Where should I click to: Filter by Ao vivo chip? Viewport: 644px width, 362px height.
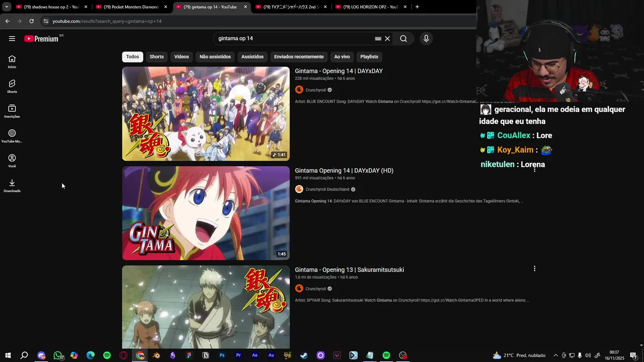click(342, 57)
